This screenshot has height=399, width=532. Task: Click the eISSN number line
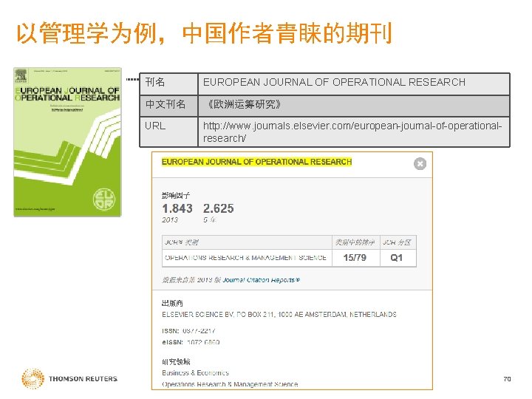click(191, 342)
